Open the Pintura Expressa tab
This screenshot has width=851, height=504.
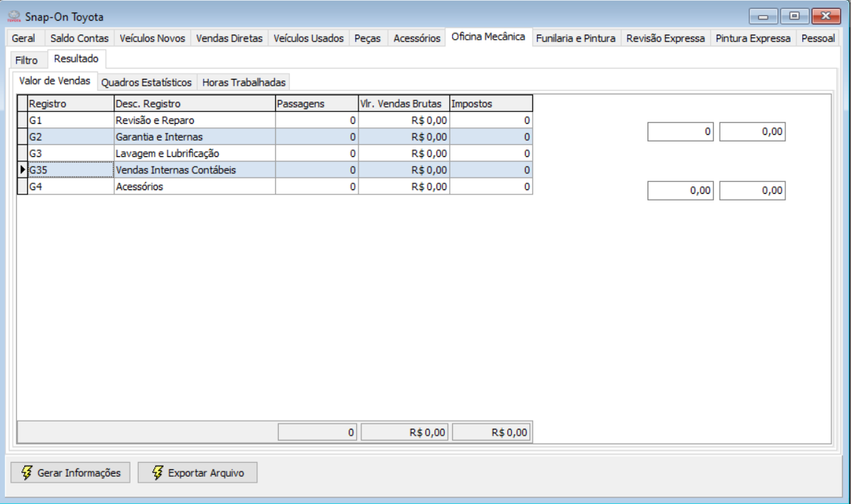point(753,38)
